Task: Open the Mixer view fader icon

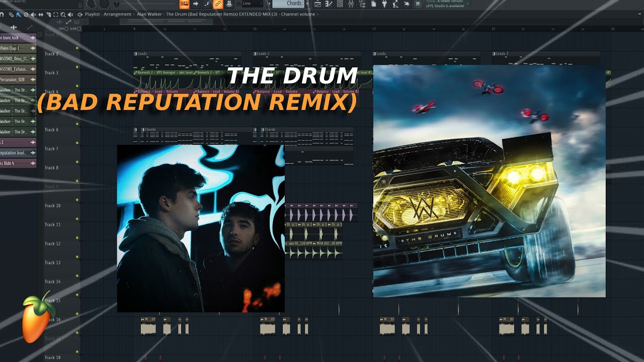Action: tap(351, 4)
